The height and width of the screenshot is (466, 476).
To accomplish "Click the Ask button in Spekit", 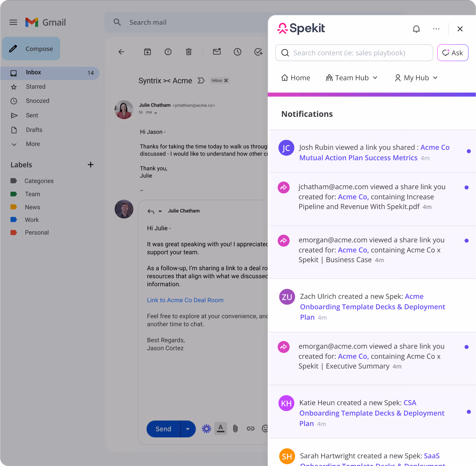I will pyautogui.click(x=453, y=53).
